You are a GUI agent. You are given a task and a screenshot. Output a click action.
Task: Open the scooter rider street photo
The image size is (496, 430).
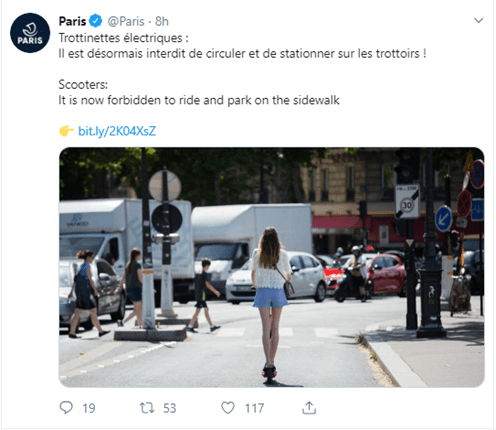tap(272, 267)
